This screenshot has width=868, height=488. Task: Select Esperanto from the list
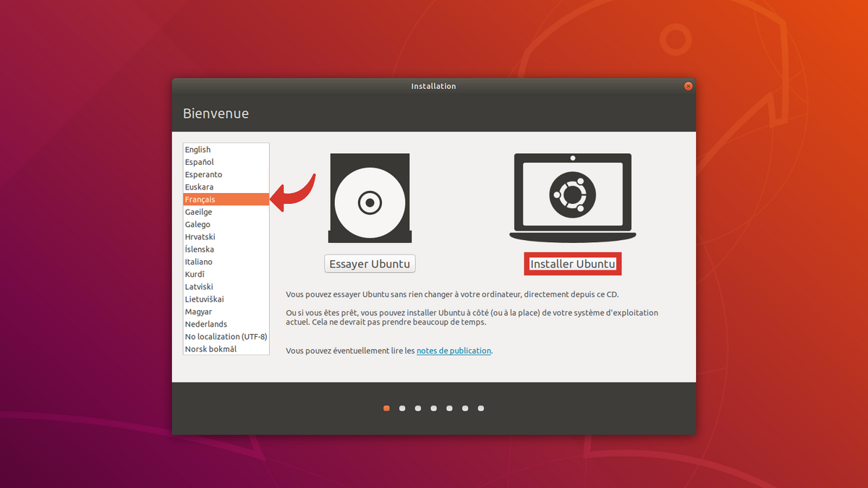[x=226, y=174]
